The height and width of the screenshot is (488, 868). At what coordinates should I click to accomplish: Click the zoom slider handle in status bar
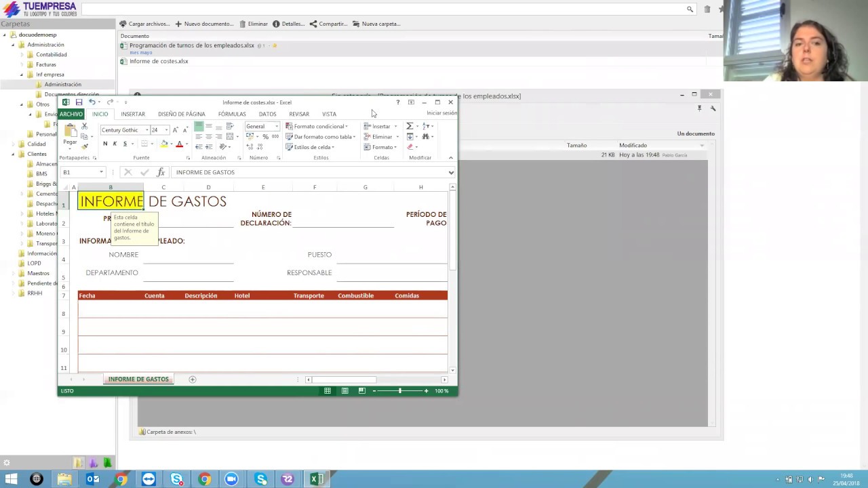(x=399, y=390)
